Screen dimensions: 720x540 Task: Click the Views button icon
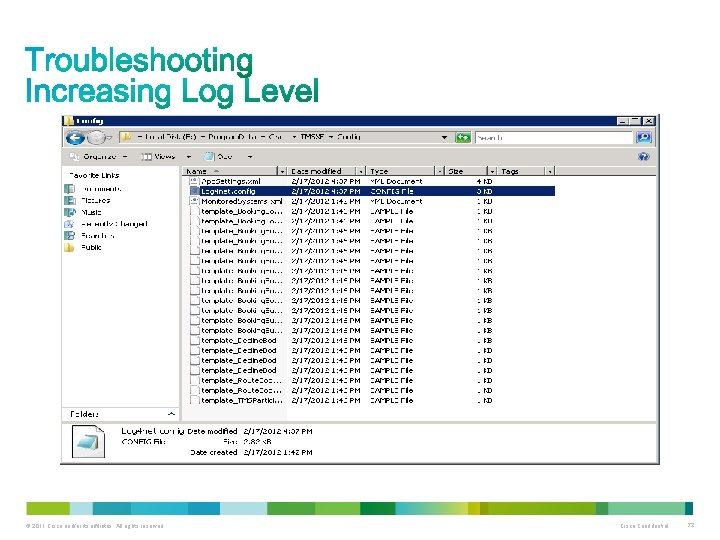(x=146, y=157)
